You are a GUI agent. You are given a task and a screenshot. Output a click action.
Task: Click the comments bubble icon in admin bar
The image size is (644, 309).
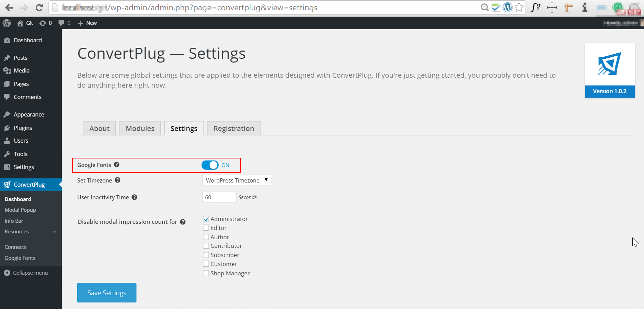tap(61, 23)
